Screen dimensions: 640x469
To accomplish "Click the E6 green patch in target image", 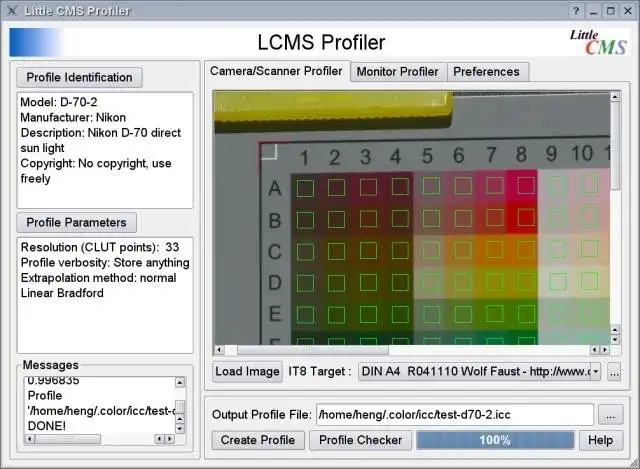I will pyautogui.click(x=463, y=315).
